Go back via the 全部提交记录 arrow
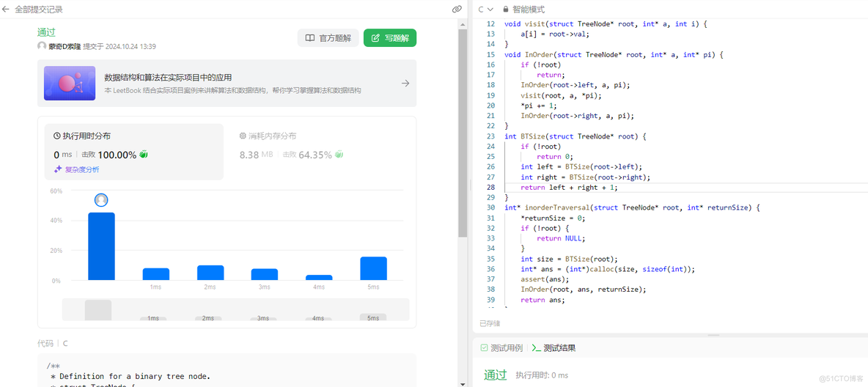The image size is (868, 387). [6, 10]
